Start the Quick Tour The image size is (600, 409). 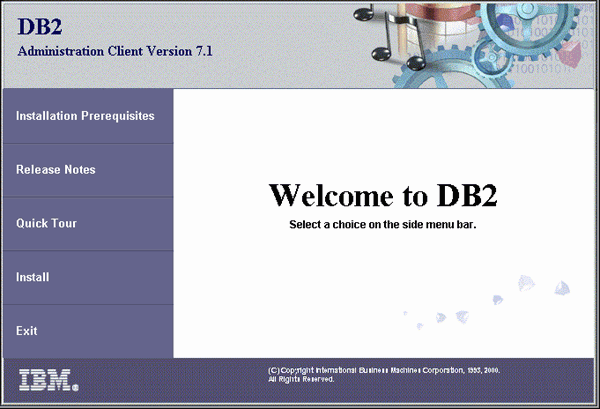[88, 224]
